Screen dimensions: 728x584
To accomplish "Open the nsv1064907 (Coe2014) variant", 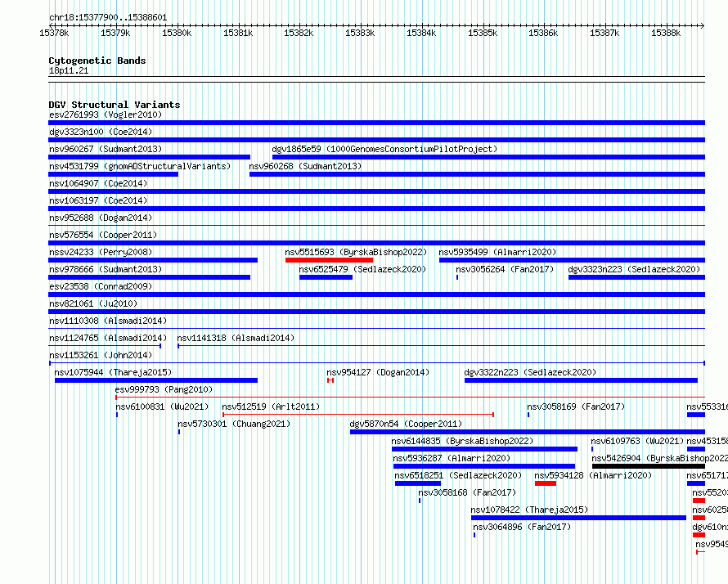I will [x=98, y=183].
